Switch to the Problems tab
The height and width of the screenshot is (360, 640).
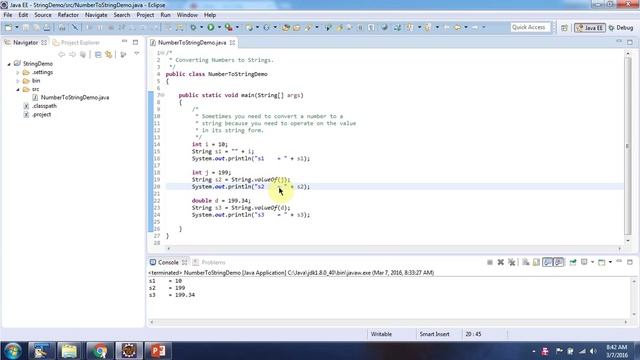click(209, 262)
